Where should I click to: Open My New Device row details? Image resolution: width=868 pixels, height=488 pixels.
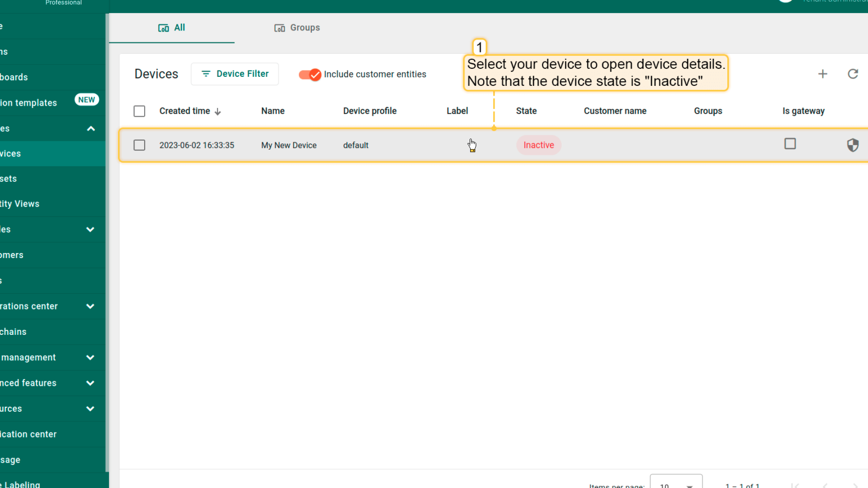494,145
